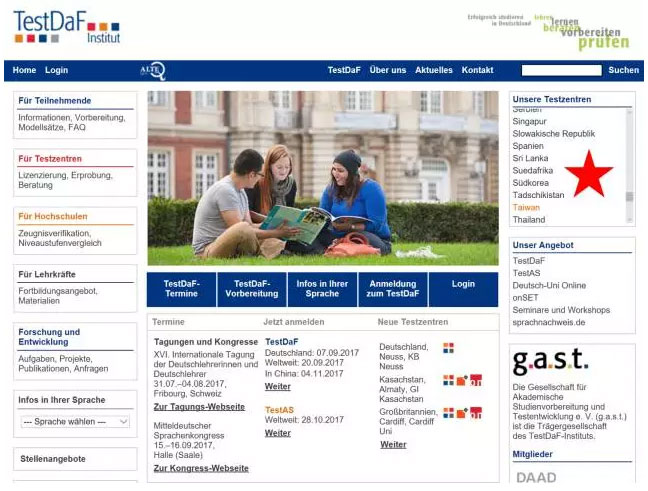Go to Home in the navigation bar

pos(24,70)
